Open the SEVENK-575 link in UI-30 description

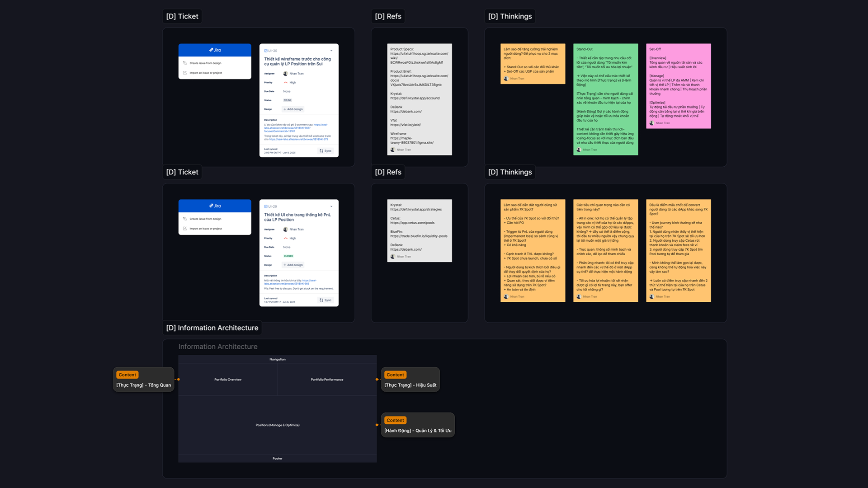298,139
